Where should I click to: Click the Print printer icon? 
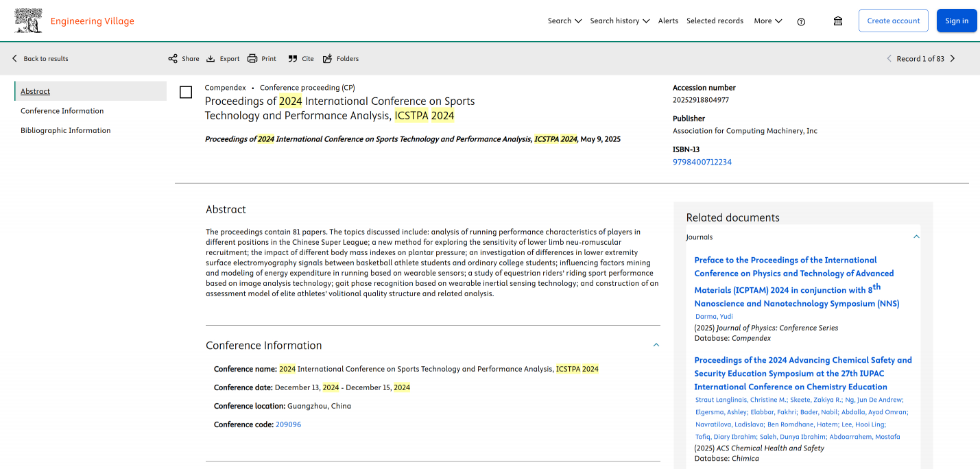(252, 59)
